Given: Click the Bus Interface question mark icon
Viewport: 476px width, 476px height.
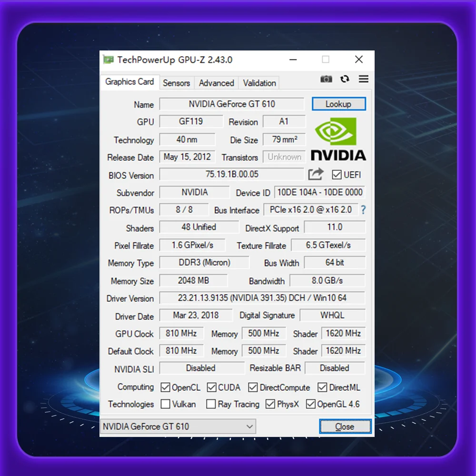Looking at the screenshot, I should pos(363,209).
